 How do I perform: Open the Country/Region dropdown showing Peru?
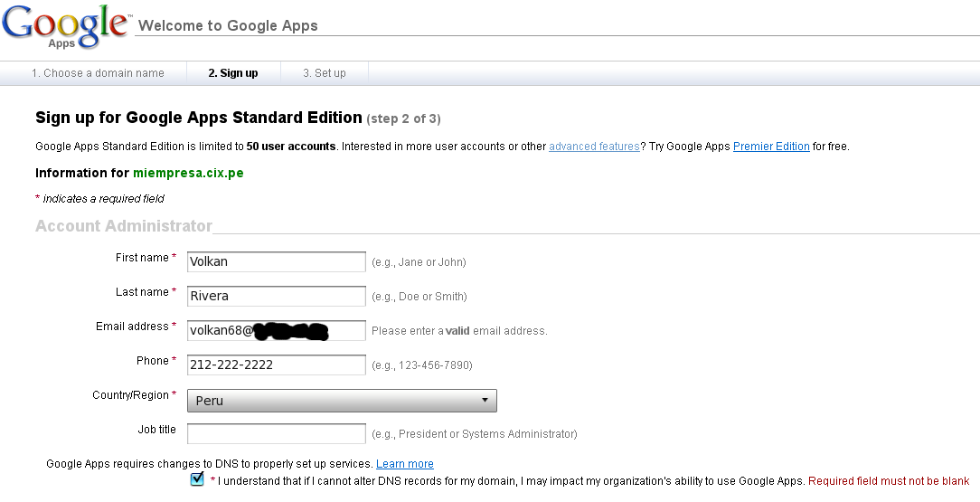pyautogui.click(x=342, y=401)
